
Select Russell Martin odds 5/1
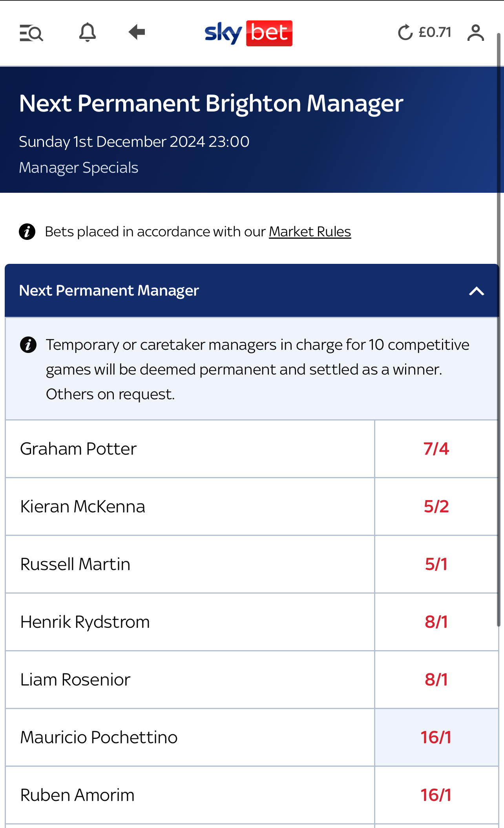tap(436, 564)
